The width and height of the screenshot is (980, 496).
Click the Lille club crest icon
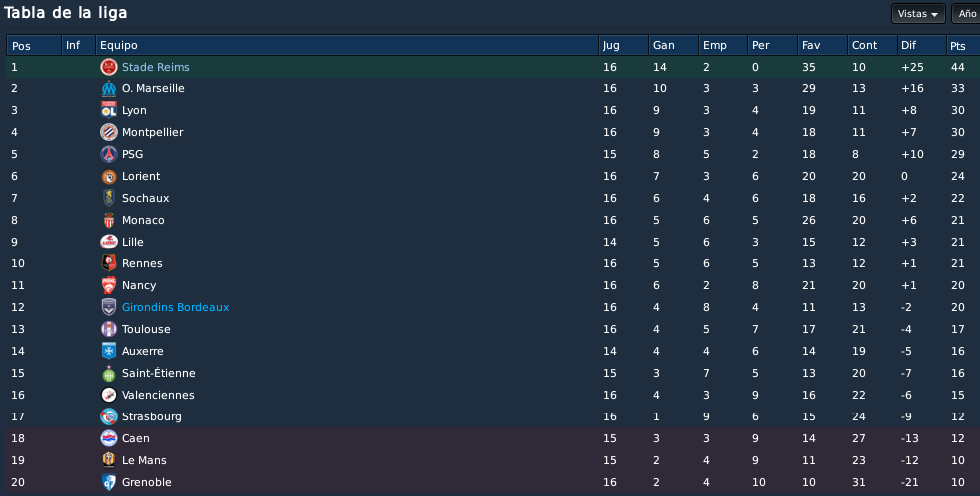[x=109, y=242]
